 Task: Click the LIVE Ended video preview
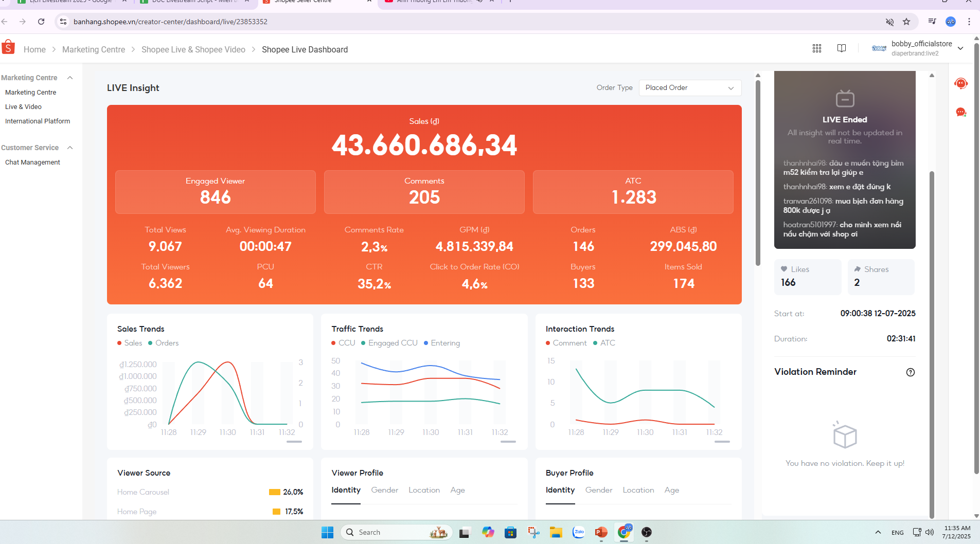845,160
